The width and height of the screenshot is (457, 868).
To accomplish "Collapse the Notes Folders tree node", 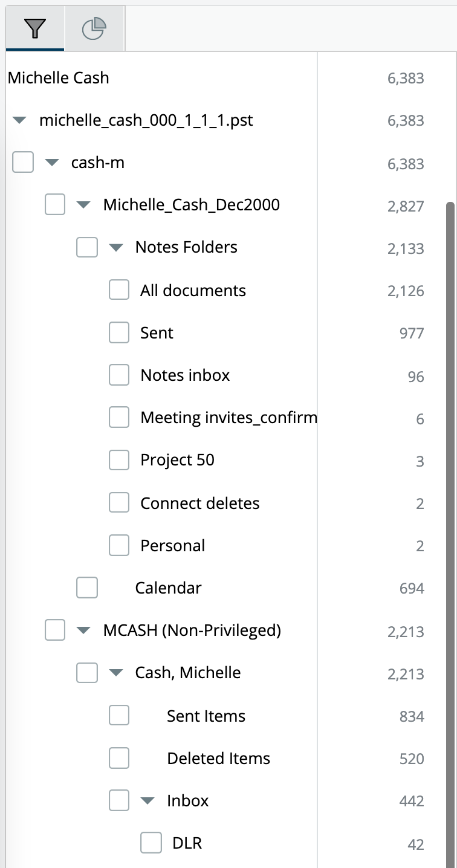I will click(115, 247).
